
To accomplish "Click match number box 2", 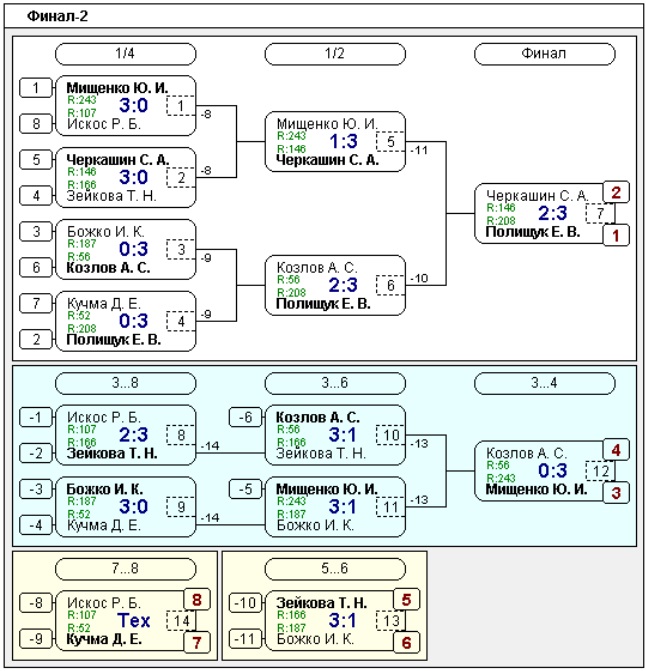I will (x=181, y=178).
